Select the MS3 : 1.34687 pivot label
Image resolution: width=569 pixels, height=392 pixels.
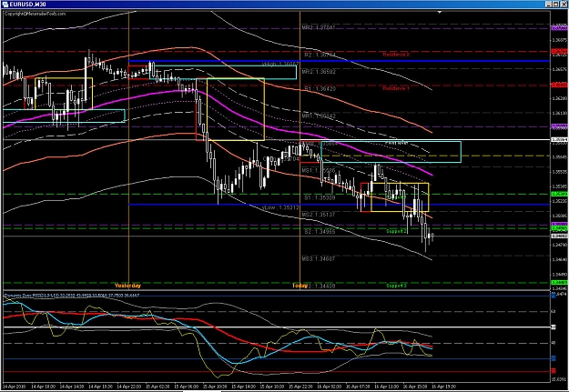click(x=319, y=259)
